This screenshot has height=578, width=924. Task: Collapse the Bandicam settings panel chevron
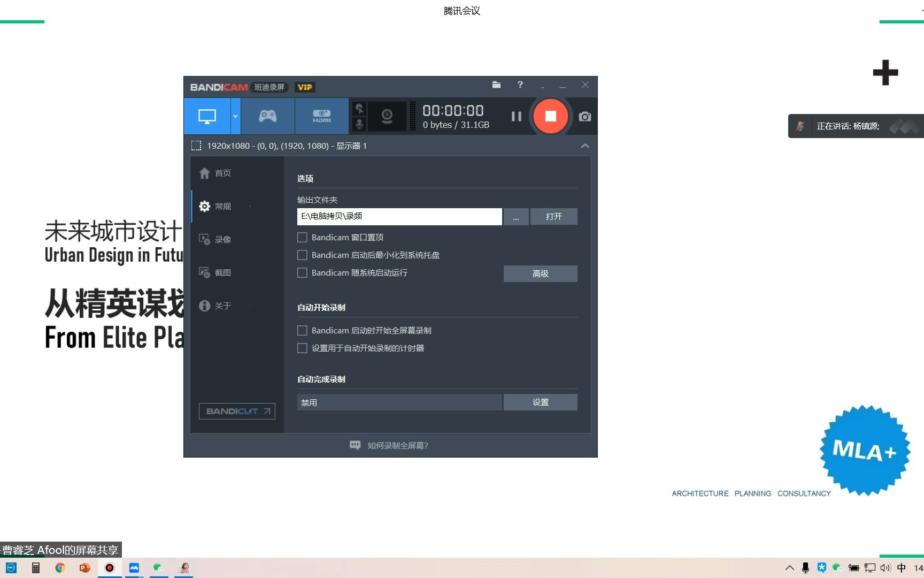tap(585, 146)
